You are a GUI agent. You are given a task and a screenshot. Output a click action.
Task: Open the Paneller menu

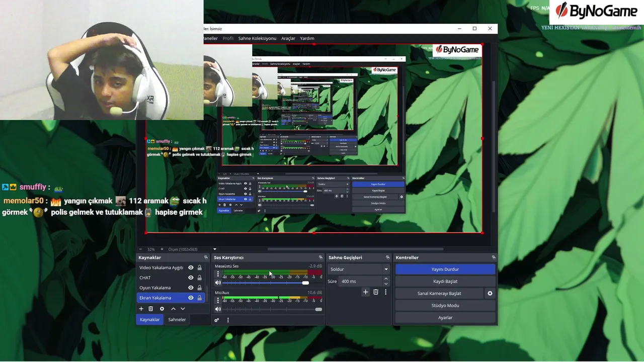[x=210, y=38]
